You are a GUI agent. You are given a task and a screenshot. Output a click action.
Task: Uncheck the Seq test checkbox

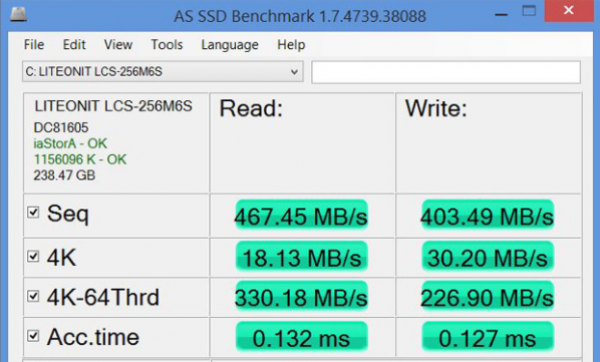coord(33,212)
